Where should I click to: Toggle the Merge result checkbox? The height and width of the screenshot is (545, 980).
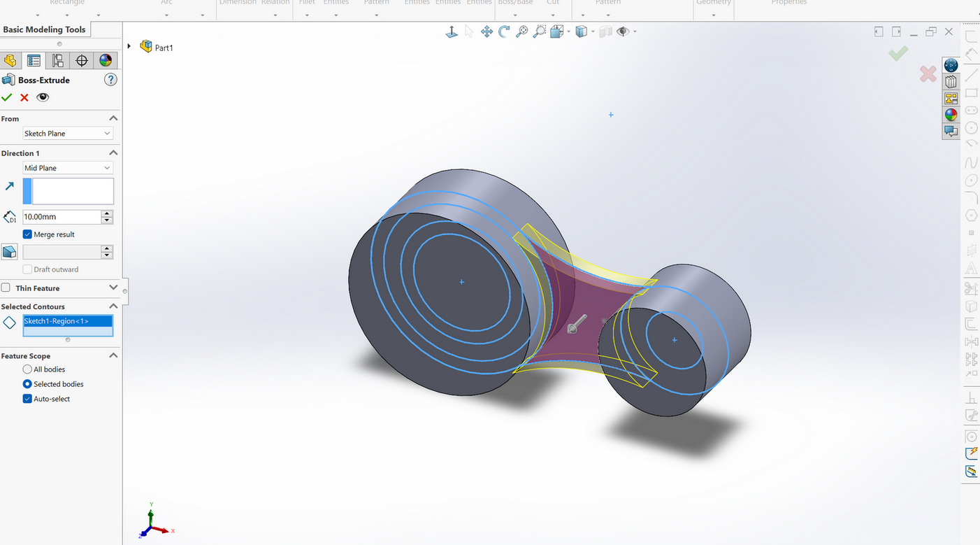pyautogui.click(x=27, y=234)
